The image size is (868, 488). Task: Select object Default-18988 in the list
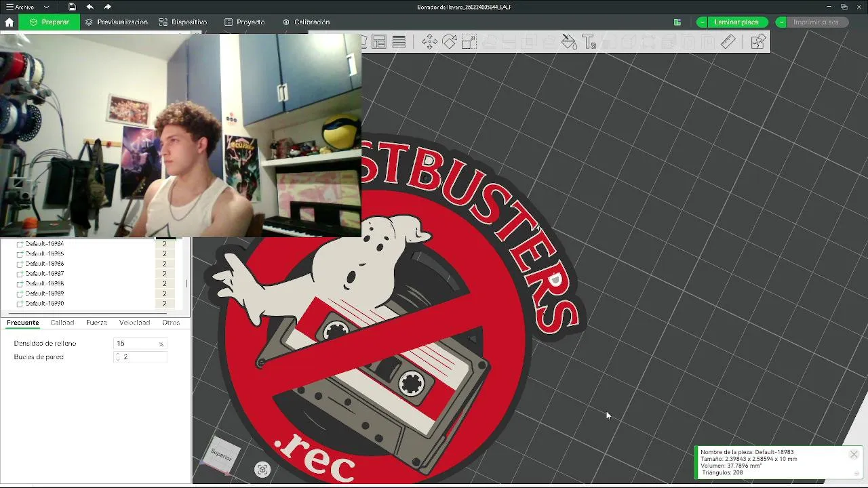45,283
